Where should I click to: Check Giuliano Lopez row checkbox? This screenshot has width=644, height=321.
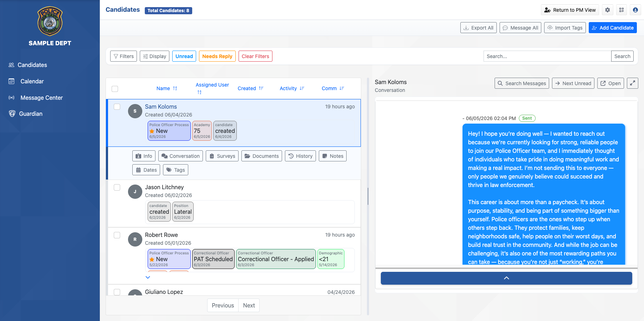117,292
